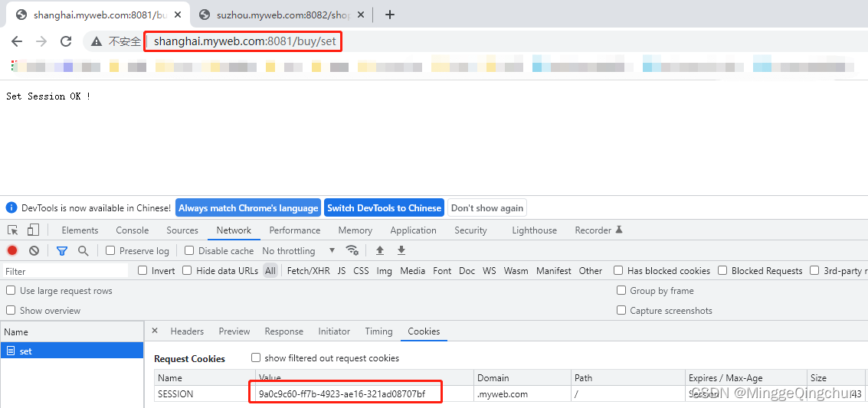This screenshot has width=868, height=408.
Task: Open the Timing tab of request
Action: tap(378, 331)
